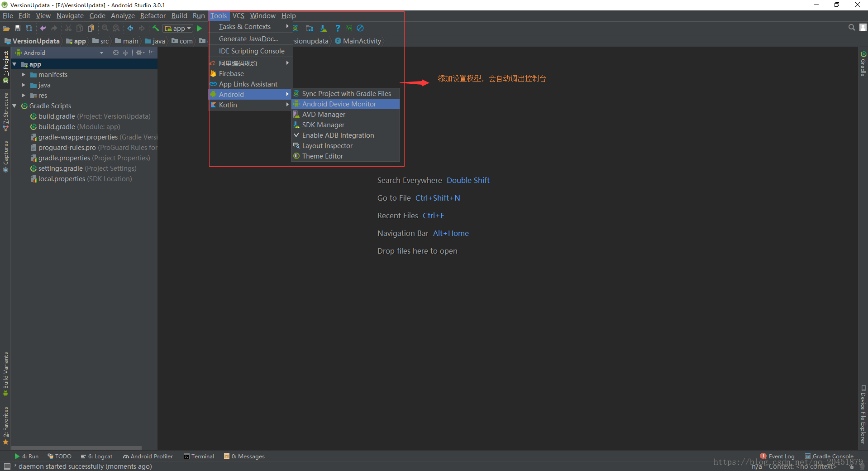Click Generate JavaDoc menu entry
This screenshot has width=868, height=471.
251,39
